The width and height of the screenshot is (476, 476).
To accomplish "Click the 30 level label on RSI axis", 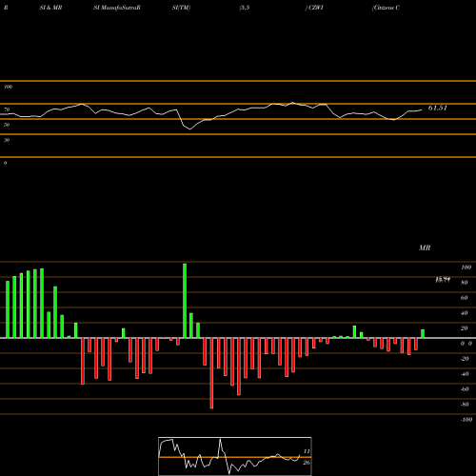I will [x=7, y=140].
